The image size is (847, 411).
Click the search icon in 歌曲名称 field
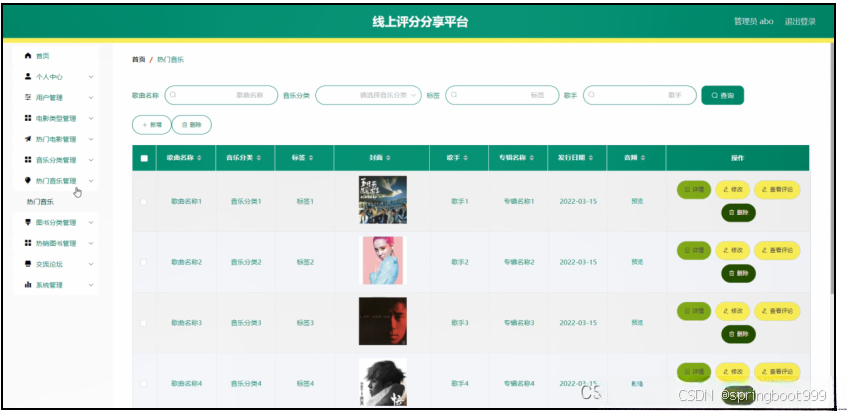(173, 95)
